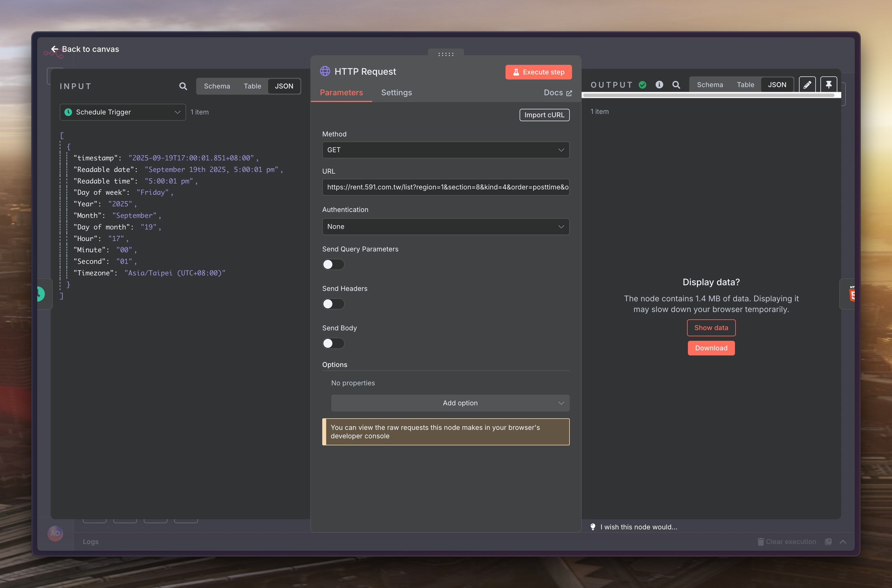Viewport: 892px width, 588px height.
Task: Click the drag handle above HTTP Request
Action: (x=446, y=54)
